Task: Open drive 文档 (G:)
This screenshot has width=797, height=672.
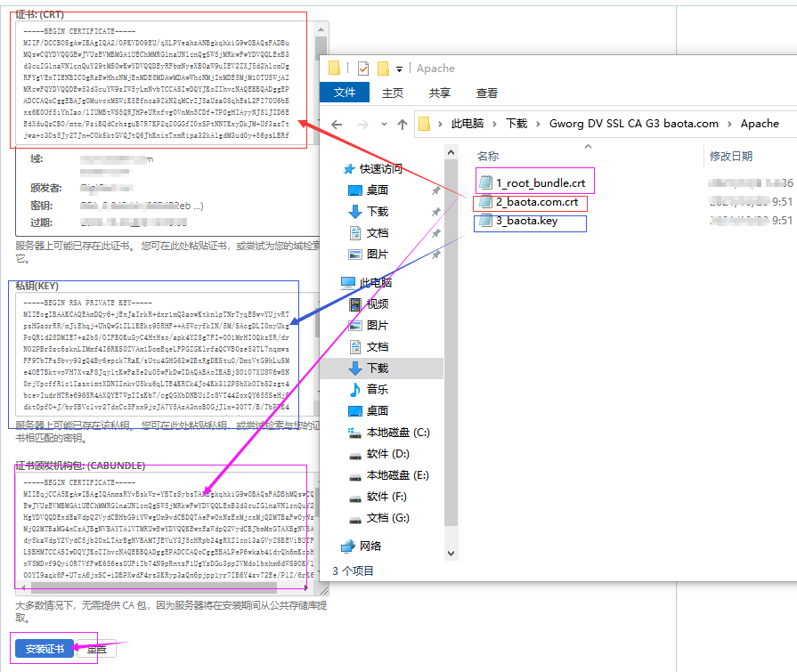Action: [x=388, y=518]
